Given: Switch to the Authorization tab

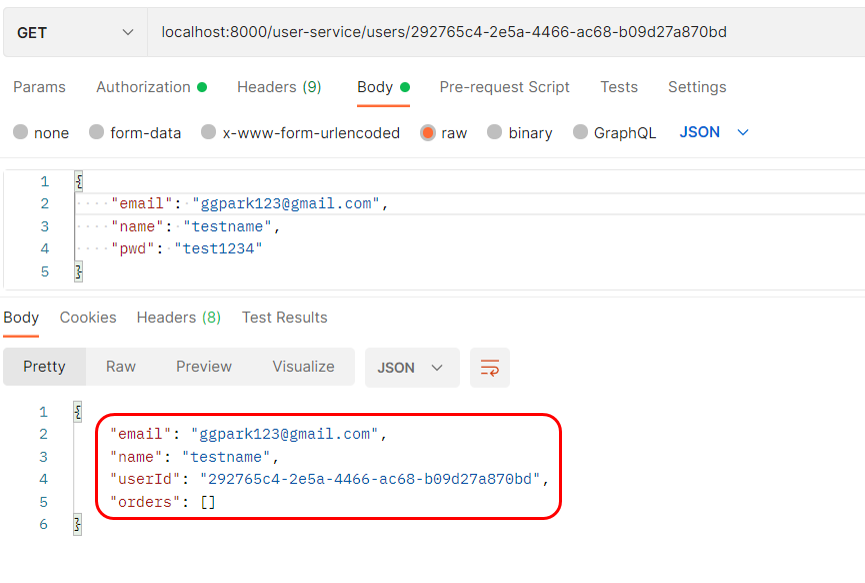Looking at the screenshot, I should point(151,87).
